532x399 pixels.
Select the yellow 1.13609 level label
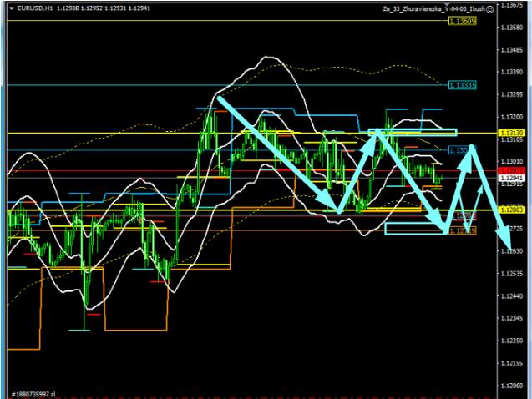coord(463,22)
